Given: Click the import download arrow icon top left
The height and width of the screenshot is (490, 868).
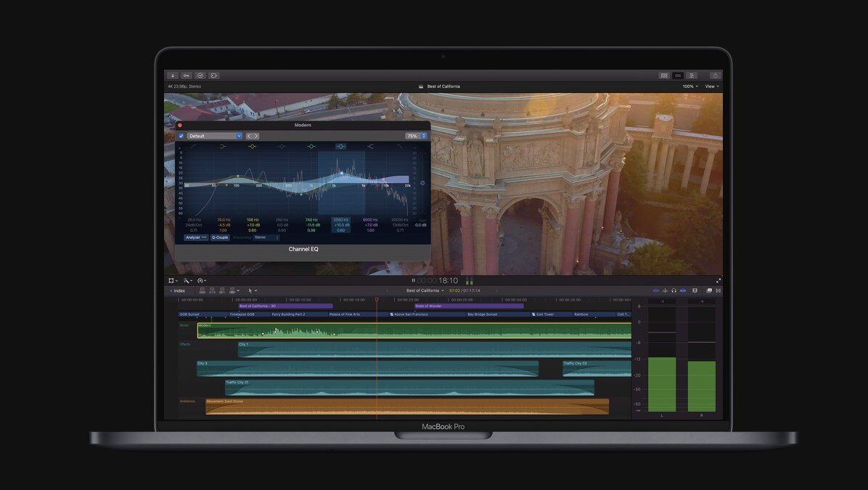Looking at the screenshot, I should 173,75.
